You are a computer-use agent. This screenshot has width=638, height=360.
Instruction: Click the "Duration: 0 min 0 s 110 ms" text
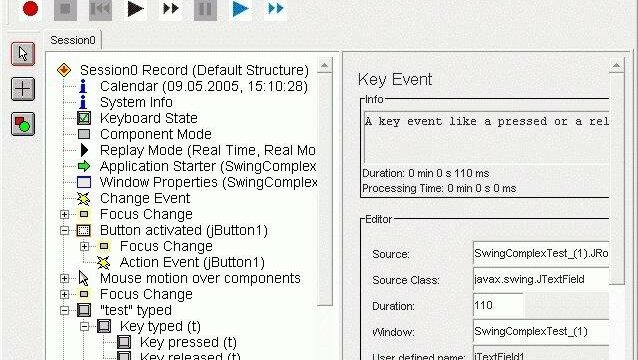click(426, 173)
